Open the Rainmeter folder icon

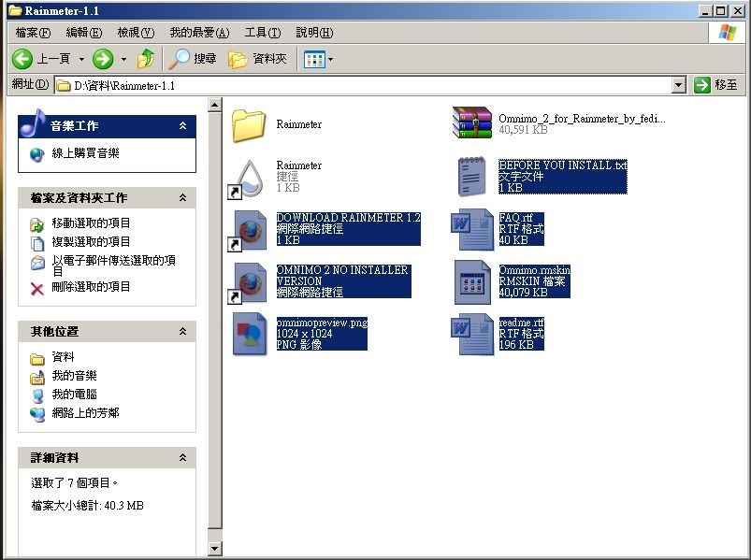tap(249, 124)
